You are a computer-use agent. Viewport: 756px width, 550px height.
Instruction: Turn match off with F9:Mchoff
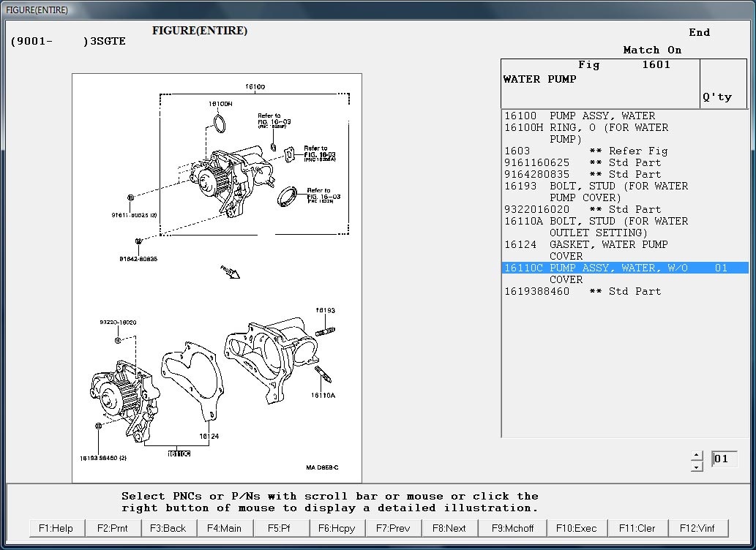coord(512,528)
